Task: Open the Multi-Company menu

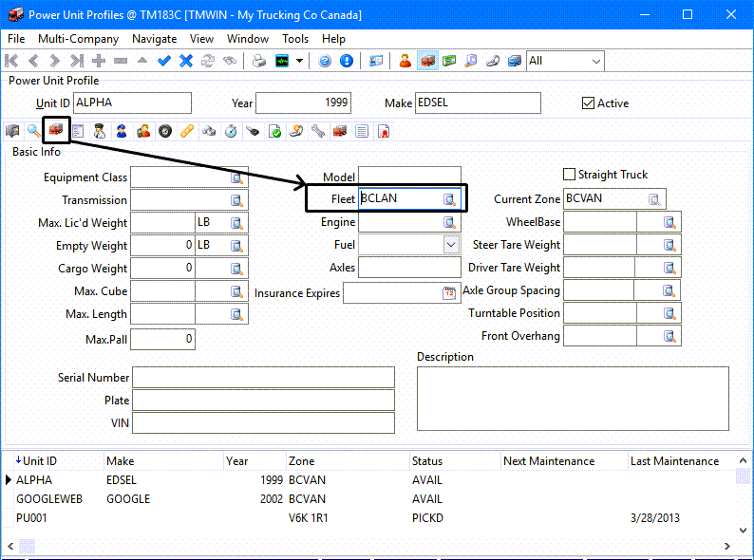Action: pyautogui.click(x=78, y=39)
